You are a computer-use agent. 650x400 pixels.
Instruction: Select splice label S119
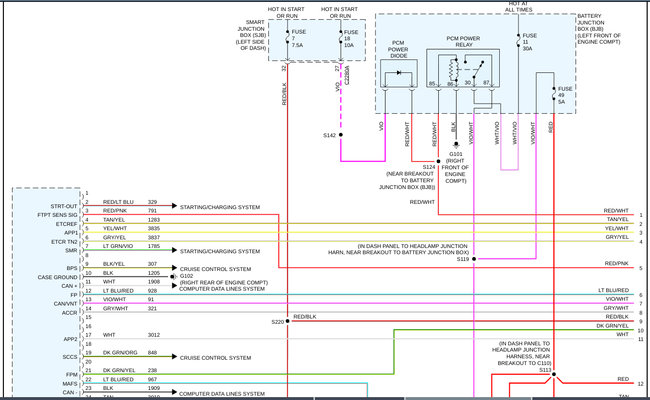(463, 259)
